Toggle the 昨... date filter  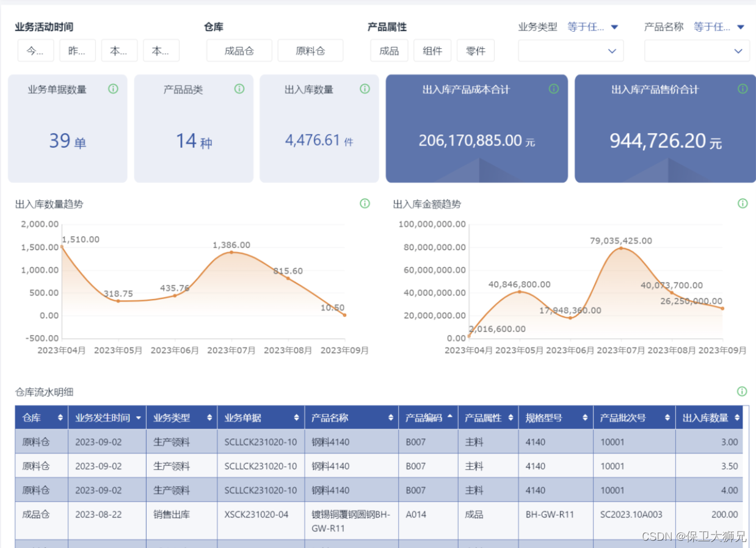(x=78, y=51)
